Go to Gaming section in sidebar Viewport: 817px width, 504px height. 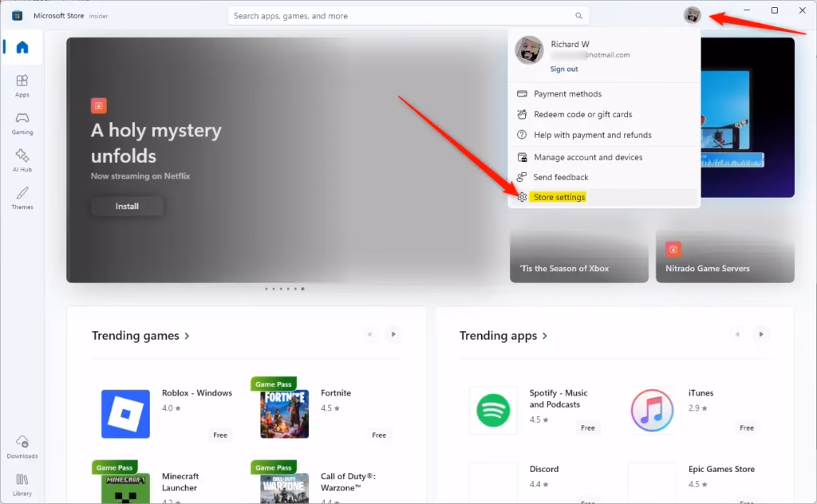[22, 122]
